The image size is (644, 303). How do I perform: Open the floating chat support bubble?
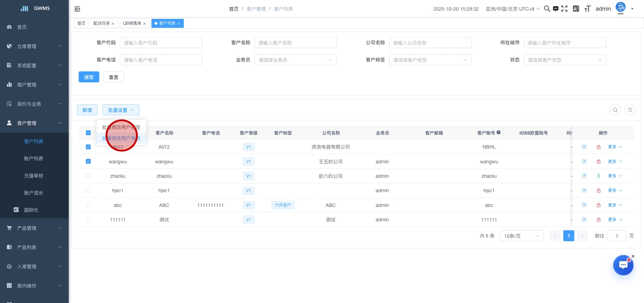point(623,265)
